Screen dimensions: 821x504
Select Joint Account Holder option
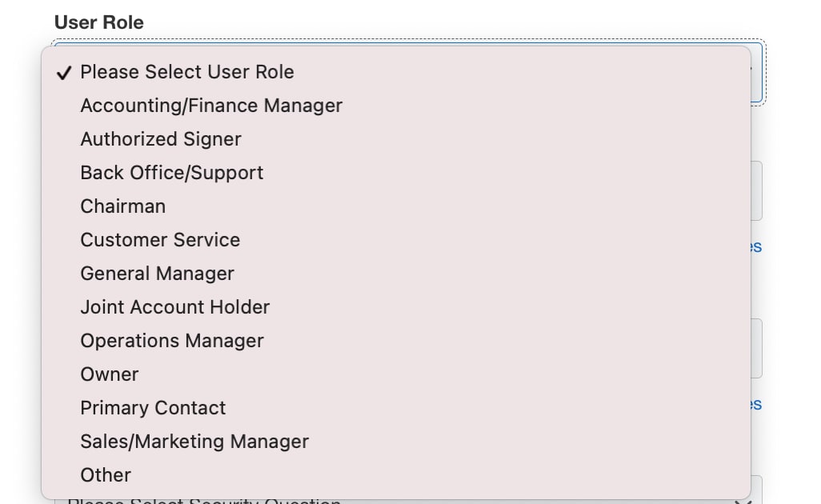175,307
